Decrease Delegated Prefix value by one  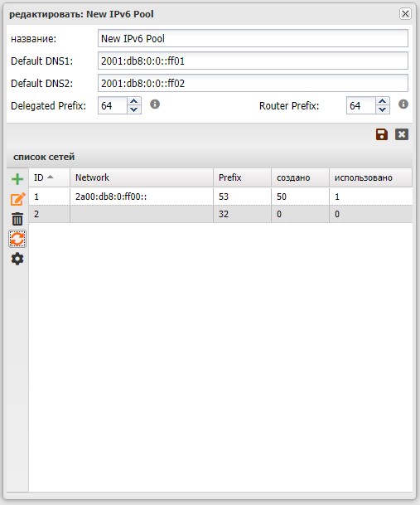[x=134, y=109]
